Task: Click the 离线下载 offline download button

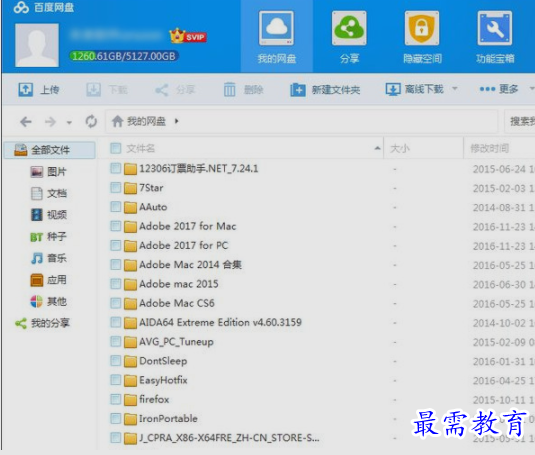Action: 415,89
